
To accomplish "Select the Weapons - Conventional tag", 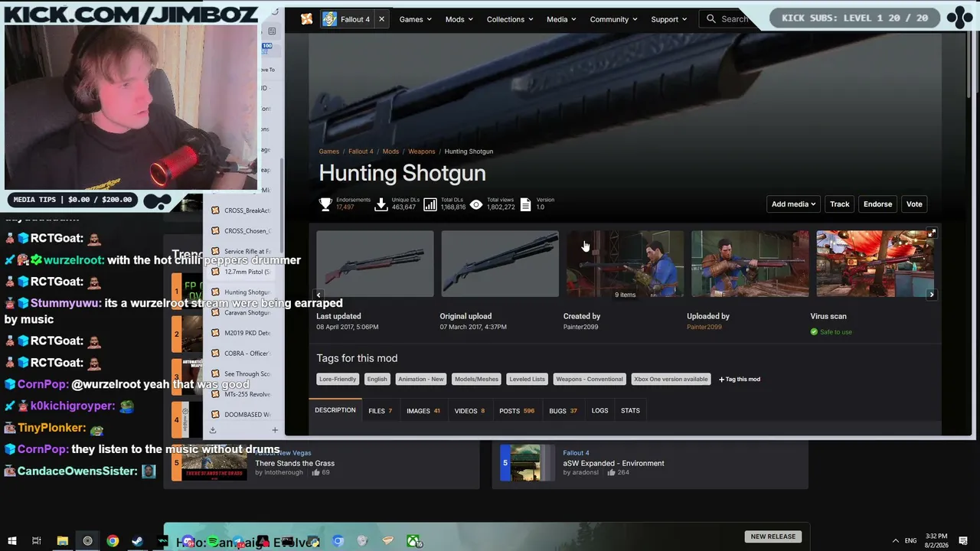I will click(590, 379).
